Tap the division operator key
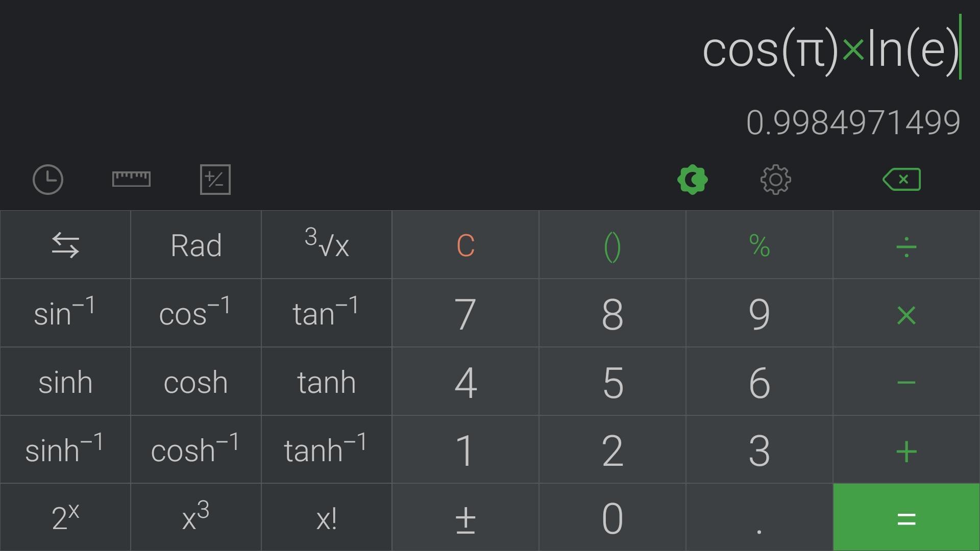This screenshot has height=551, width=980. (x=906, y=245)
